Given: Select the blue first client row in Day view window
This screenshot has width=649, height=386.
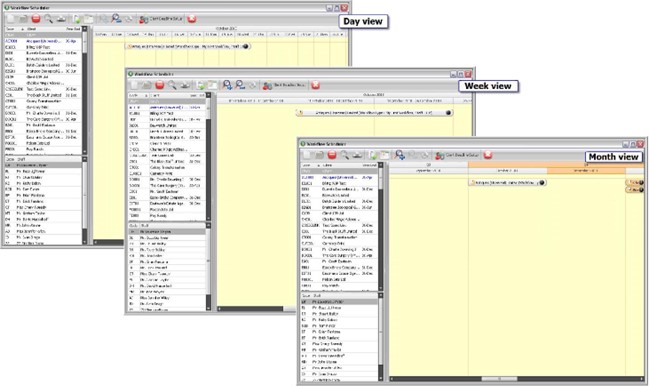Looking at the screenshot, I should (x=43, y=41).
